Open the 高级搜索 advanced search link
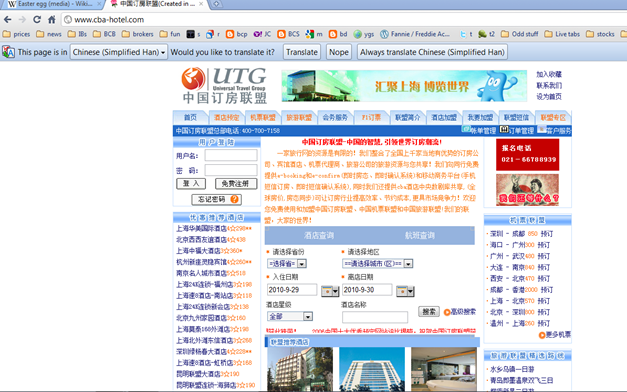This screenshot has height=392, width=627. click(460, 312)
